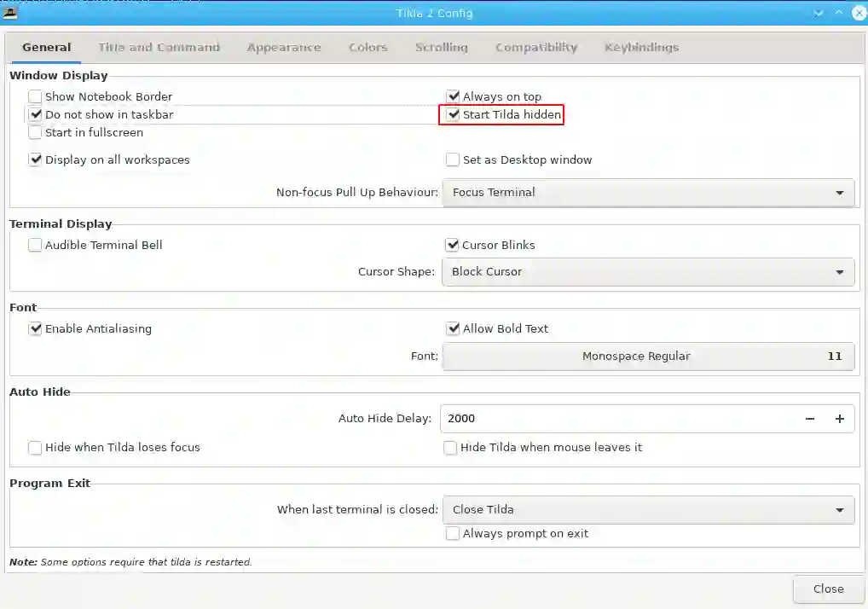
Task: Switch to the General tab
Action: coord(47,48)
